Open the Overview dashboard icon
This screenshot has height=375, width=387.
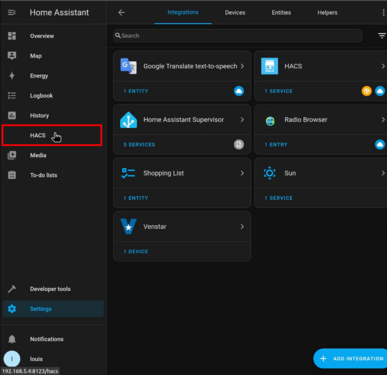click(x=12, y=36)
